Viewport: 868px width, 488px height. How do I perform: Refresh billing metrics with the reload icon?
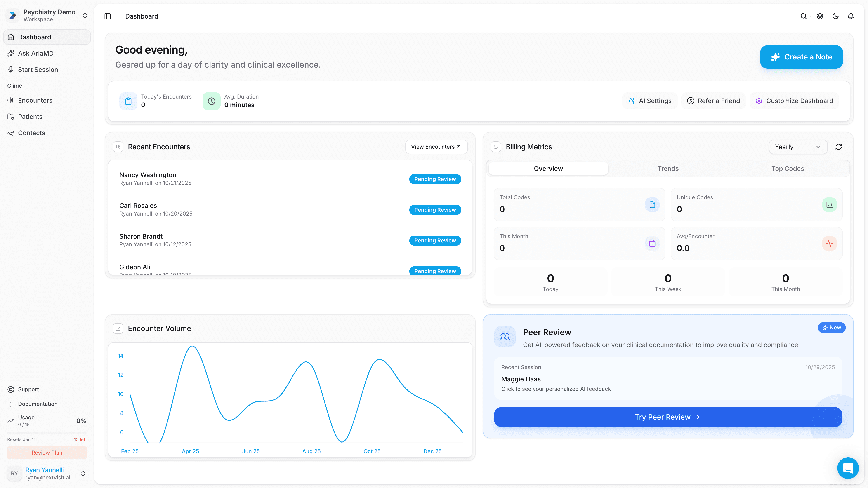pos(838,147)
